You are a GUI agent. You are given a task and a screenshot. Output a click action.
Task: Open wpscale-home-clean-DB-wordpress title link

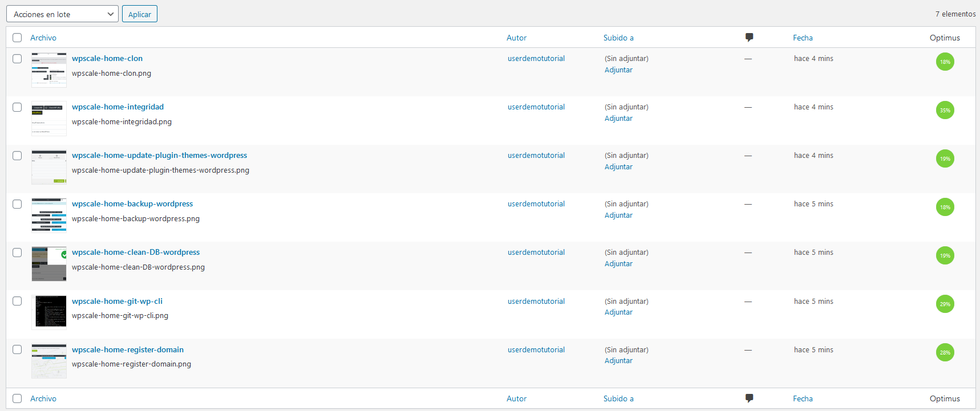click(x=136, y=252)
